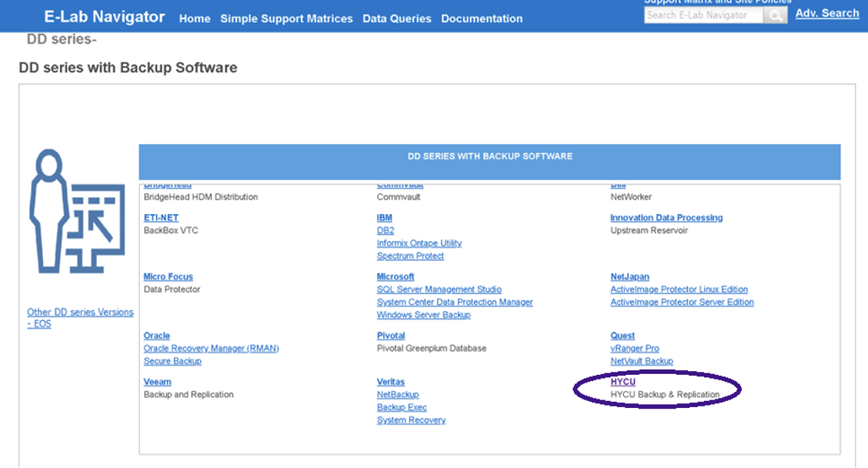Viewport: 868px width, 468px height.
Task: Open SQL Server Management Studio link
Action: pyautogui.click(x=439, y=289)
